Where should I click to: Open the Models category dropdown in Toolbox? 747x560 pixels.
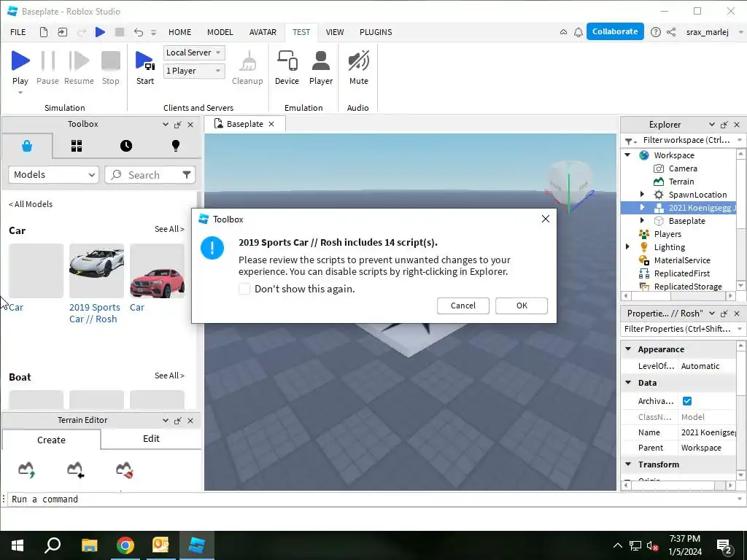(x=53, y=175)
